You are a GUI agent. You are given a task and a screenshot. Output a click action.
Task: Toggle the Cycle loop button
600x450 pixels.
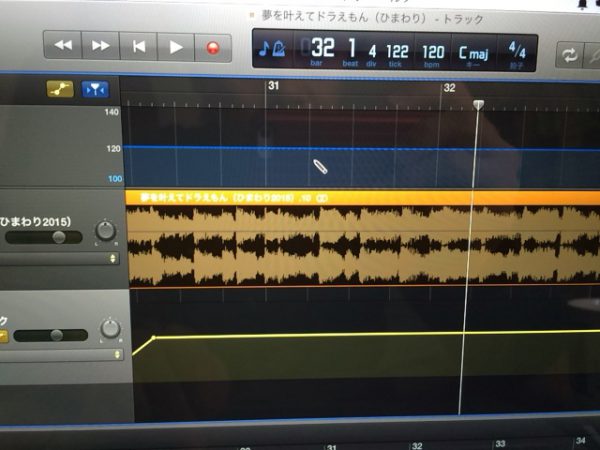pos(570,53)
